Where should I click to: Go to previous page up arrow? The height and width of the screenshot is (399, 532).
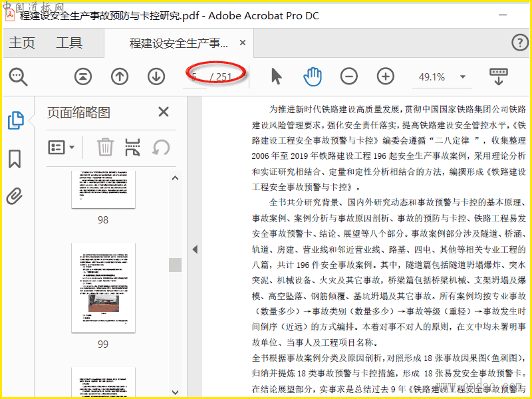pyautogui.click(x=120, y=76)
